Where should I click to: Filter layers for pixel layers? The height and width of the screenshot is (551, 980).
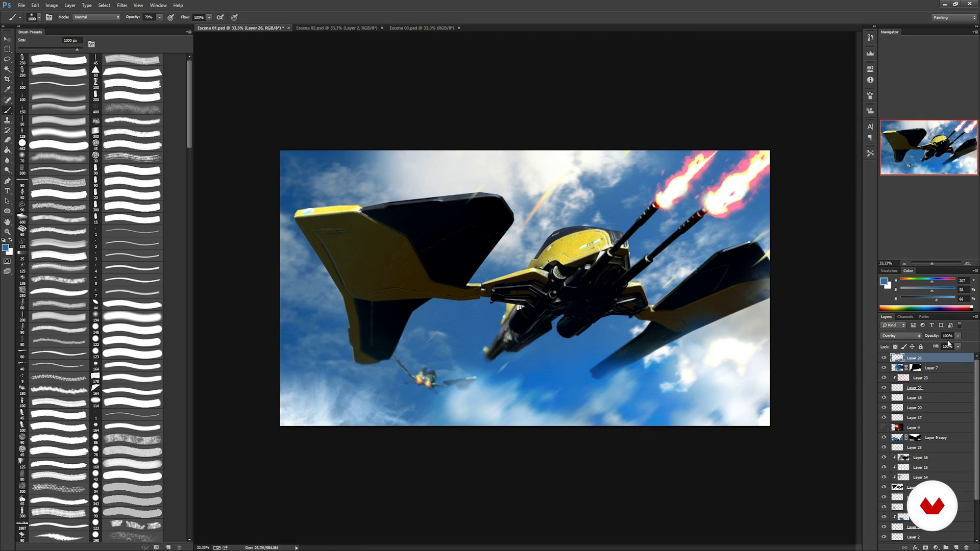pos(914,325)
